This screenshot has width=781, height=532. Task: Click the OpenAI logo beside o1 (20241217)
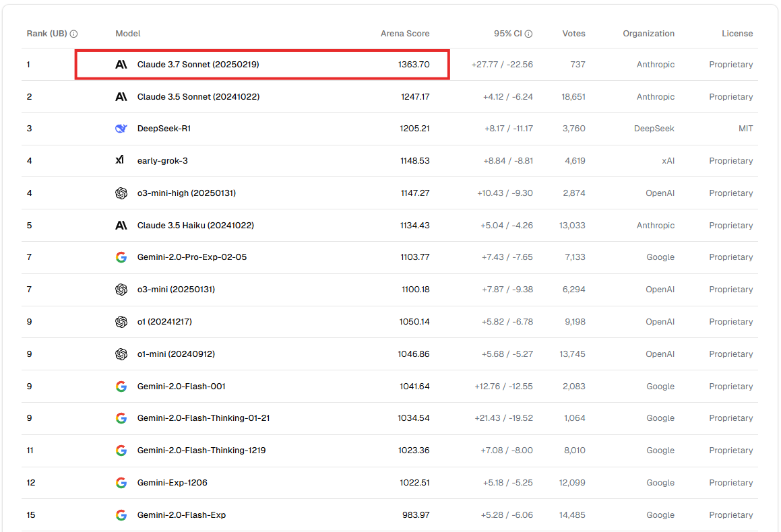click(121, 322)
